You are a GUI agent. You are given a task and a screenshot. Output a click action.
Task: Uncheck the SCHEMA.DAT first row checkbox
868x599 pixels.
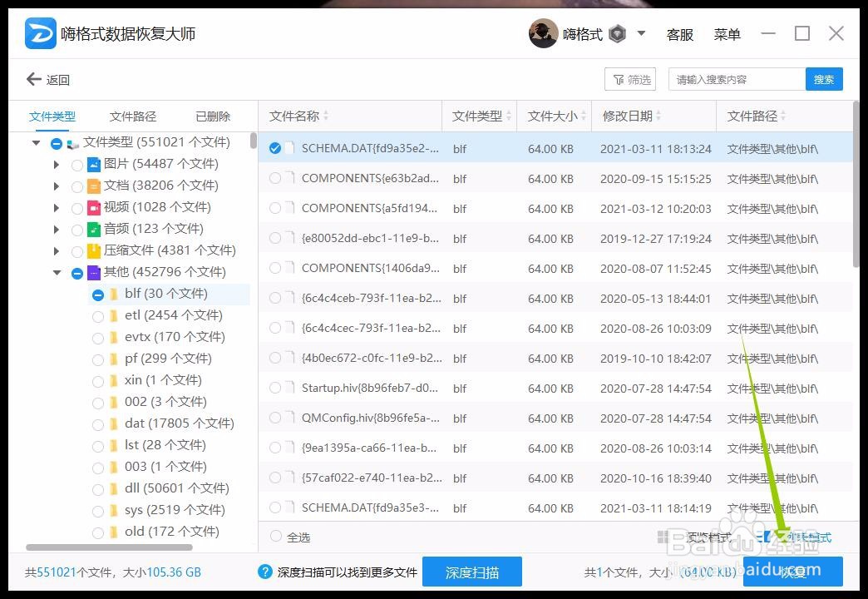tap(274, 148)
